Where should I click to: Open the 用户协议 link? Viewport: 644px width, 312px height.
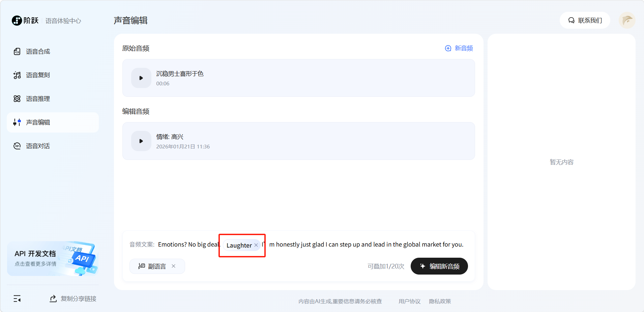409,301
